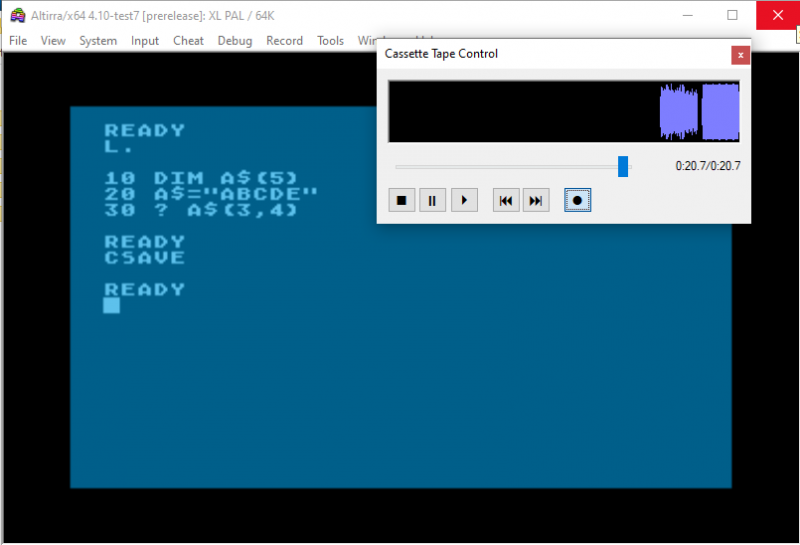This screenshot has width=800, height=545.
Task: Open the System menu
Action: (x=98, y=41)
